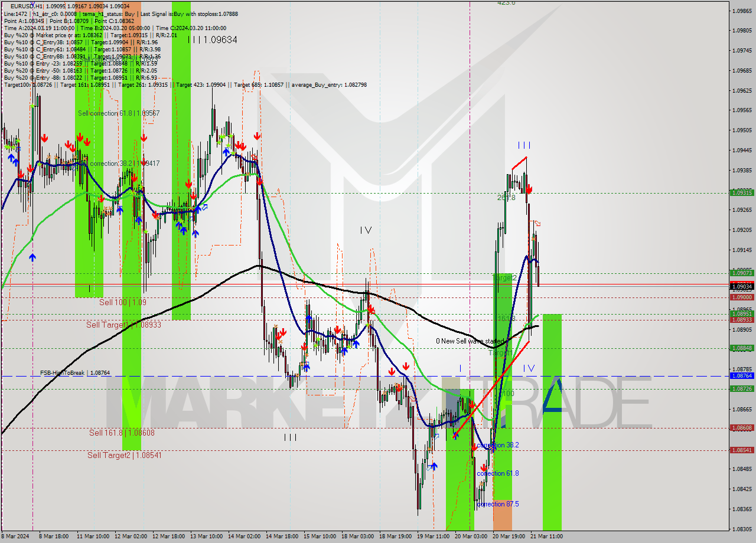Image resolution: width=756 pixels, height=543 pixels.
Task: Click the black 'I V' wave label mid-chart
Action: pyautogui.click(x=366, y=230)
